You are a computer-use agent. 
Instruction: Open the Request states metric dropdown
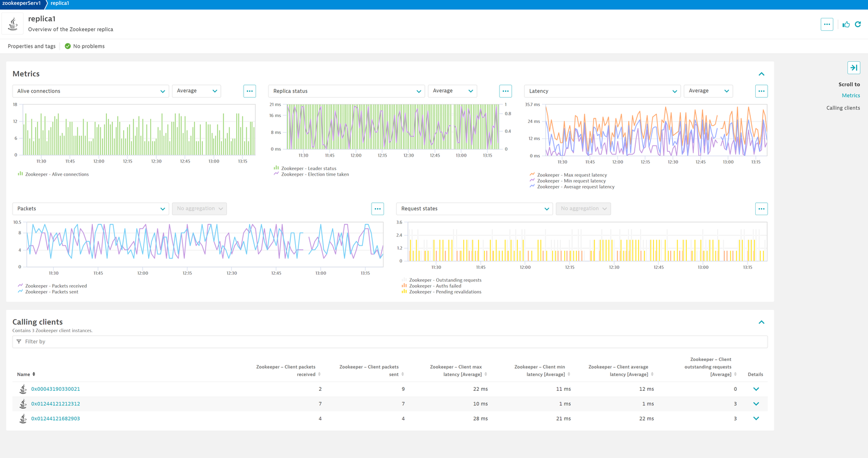pyautogui.click(x=475, y=209)
